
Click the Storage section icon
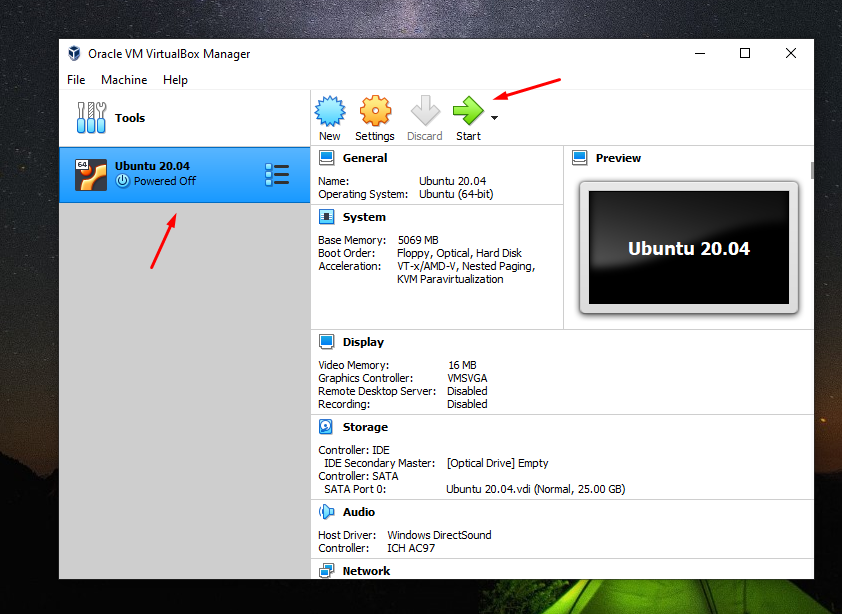coord(326,427)
